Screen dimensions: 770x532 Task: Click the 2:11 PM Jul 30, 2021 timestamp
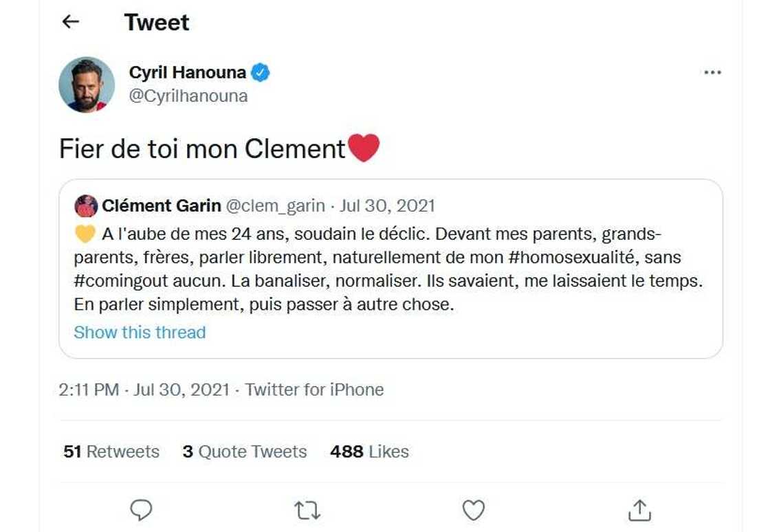144,390
